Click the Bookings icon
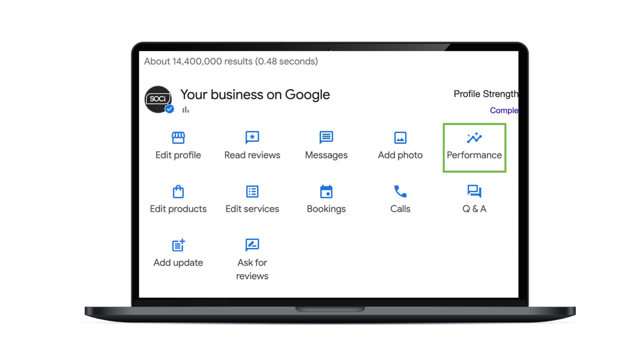This screenshot has height=362, width=644. 326,191
